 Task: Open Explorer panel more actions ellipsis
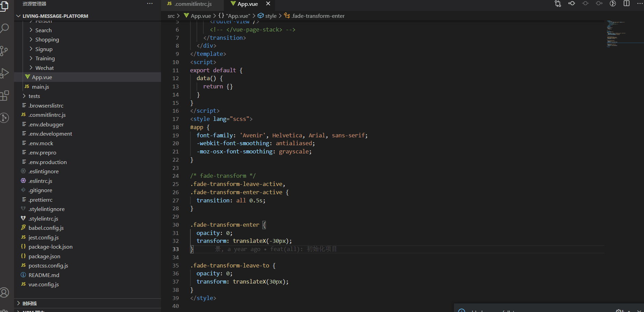point(150,3)
